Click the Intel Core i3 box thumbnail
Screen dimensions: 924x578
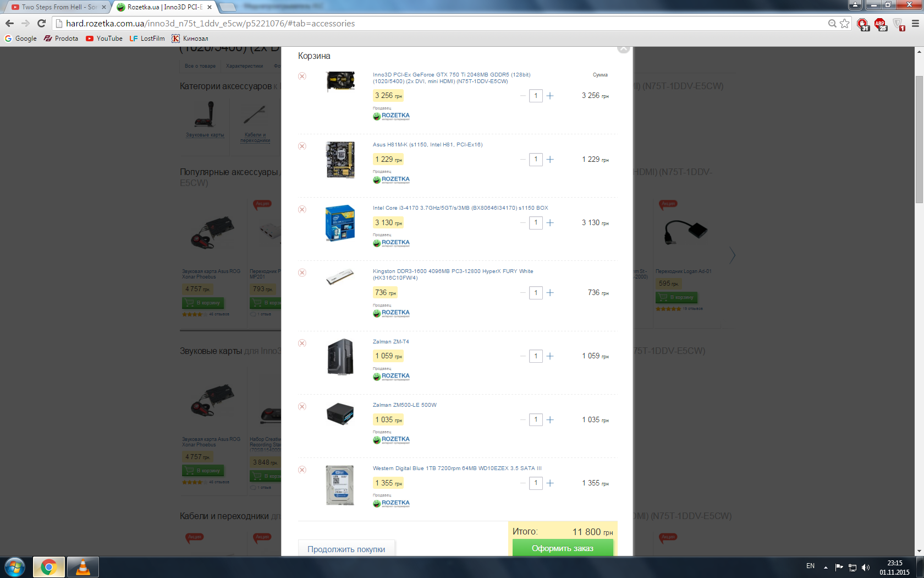coord(340,223)
